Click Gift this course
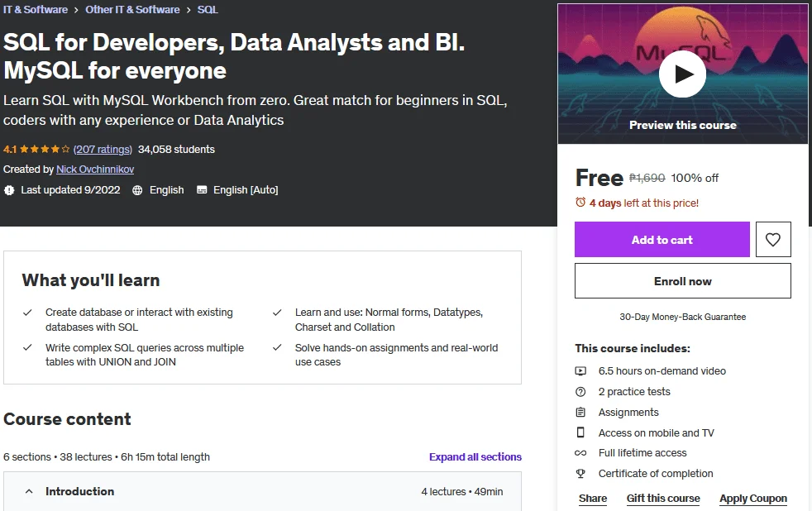The image size is (812, 511). (663, 498)
